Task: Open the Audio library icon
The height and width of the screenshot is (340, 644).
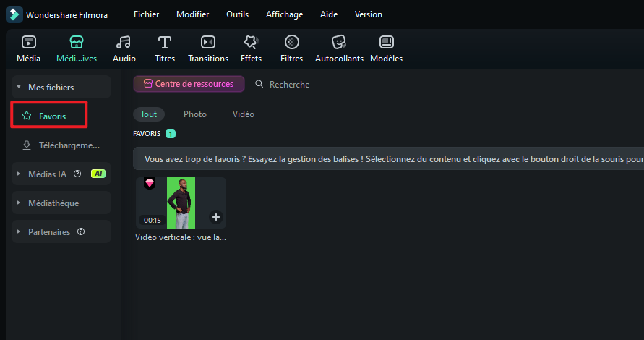Action: click(x=124, y=42)
